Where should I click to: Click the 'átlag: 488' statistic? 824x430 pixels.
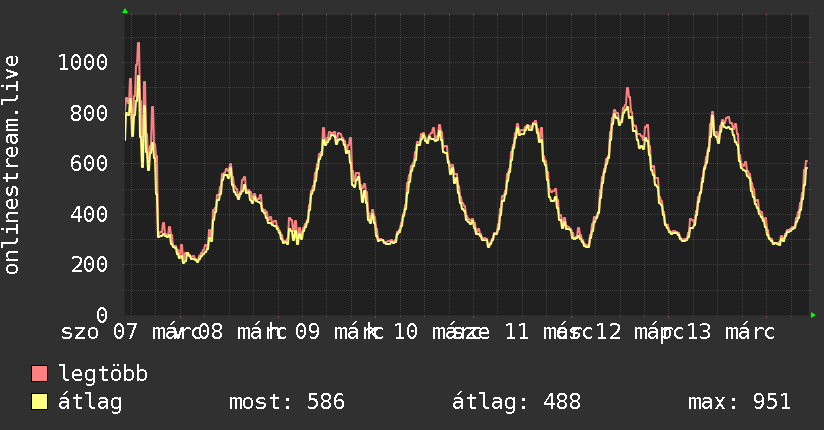(517, 402)
